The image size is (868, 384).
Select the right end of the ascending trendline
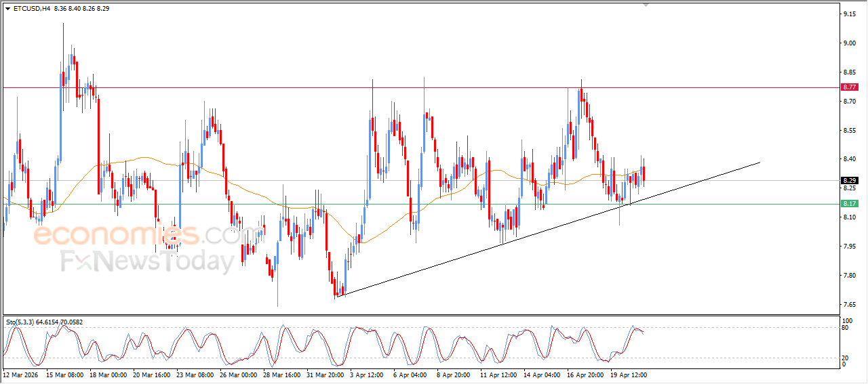[x=759, y=163]
